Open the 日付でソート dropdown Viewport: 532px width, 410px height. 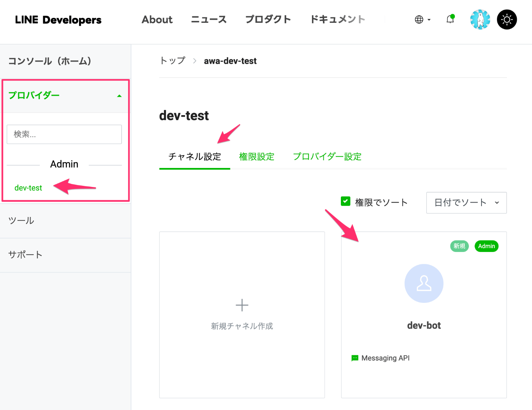pos(466,203)
